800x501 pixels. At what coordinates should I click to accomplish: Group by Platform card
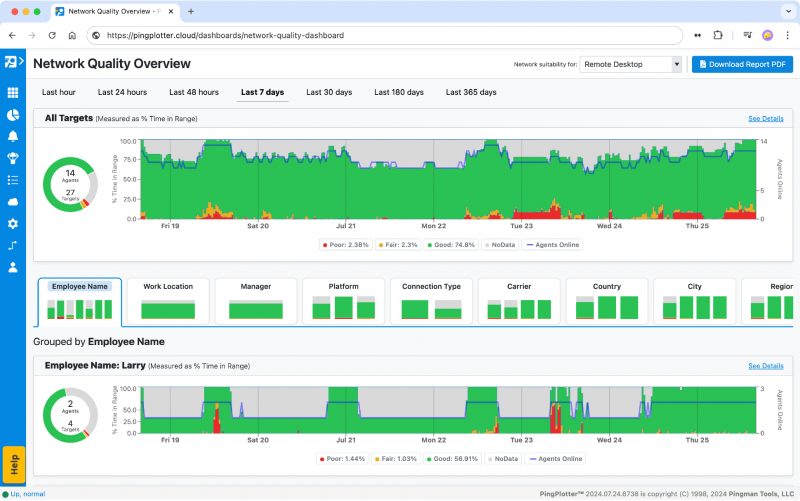(343, 301)
